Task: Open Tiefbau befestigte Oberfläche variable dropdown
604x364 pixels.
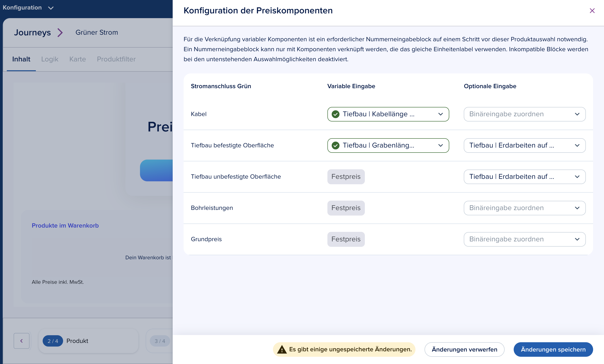Action: pos(388,146)
